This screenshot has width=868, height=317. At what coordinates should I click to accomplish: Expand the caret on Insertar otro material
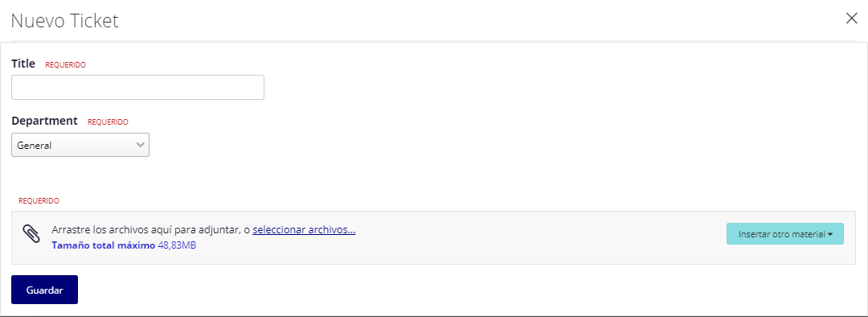[830, 234]
